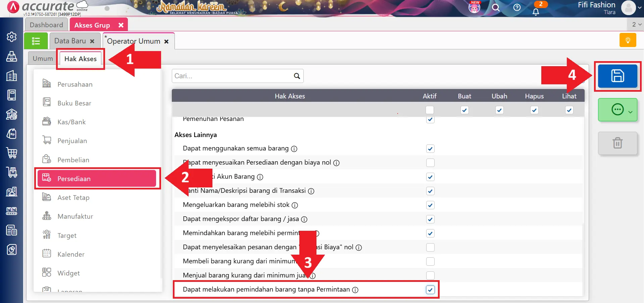Save changes with the blue save button
The image size is (644, 303).
pyautogui.click(x=617, y=76)
